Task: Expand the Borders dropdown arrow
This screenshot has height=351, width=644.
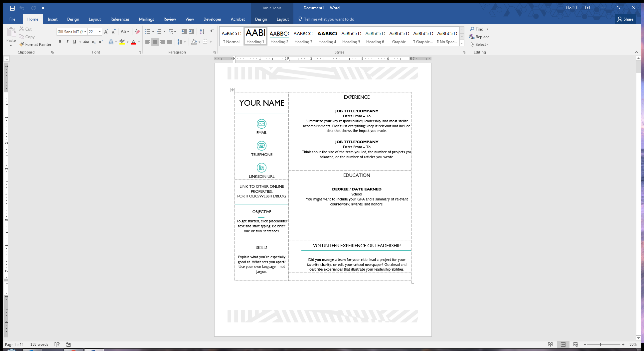Action: click(211, 42)
